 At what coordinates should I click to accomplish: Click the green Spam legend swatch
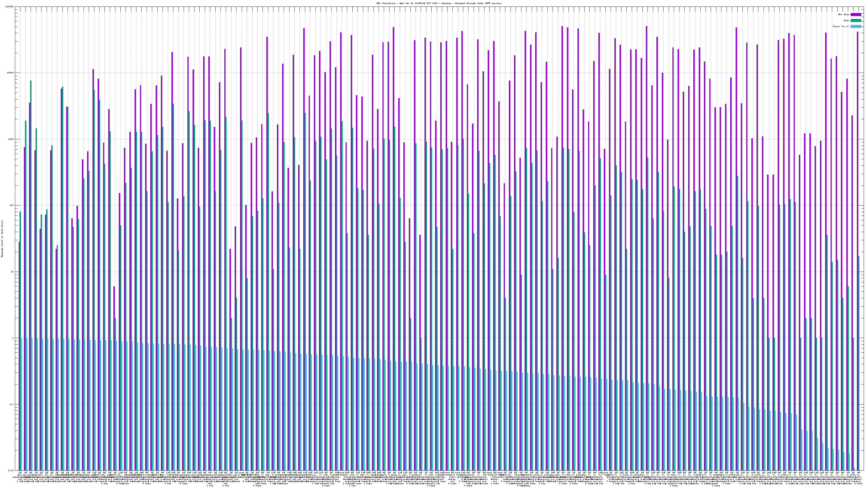point(856,21)
